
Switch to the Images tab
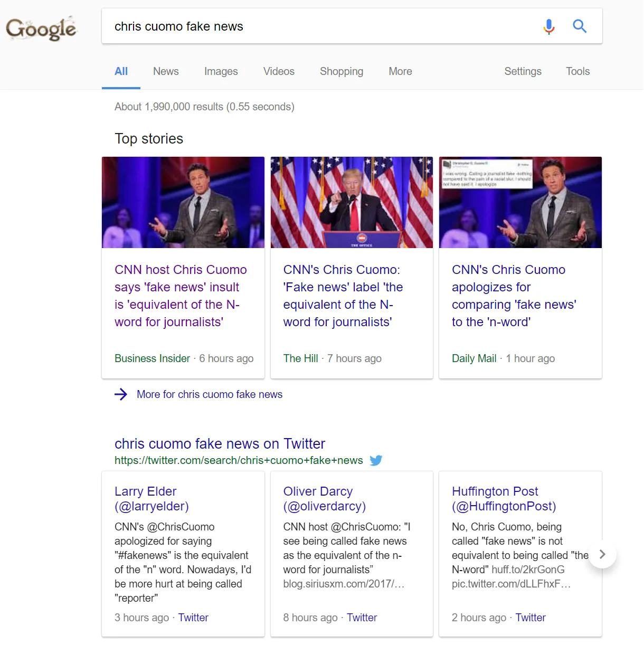pyautogui.click(x=221, y=71)
